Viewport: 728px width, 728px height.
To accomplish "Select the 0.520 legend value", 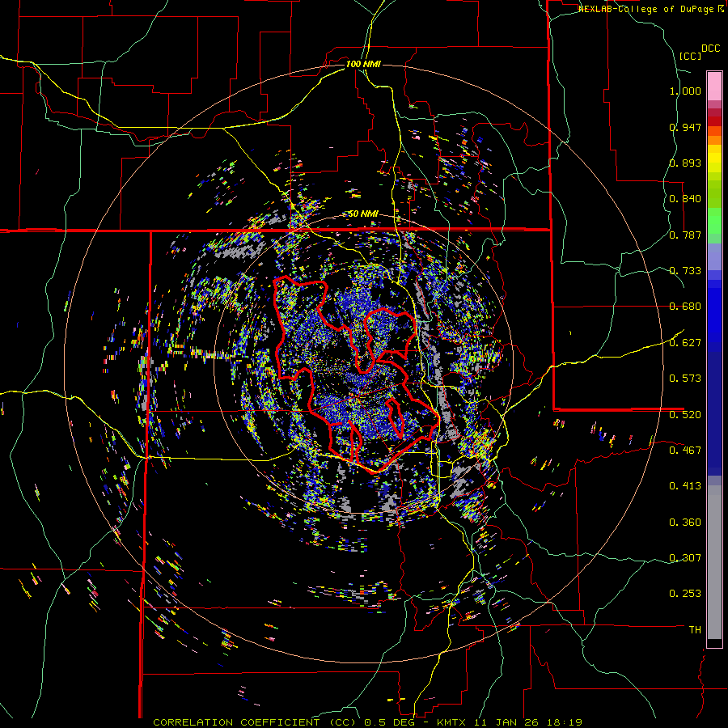I will 685,414.
